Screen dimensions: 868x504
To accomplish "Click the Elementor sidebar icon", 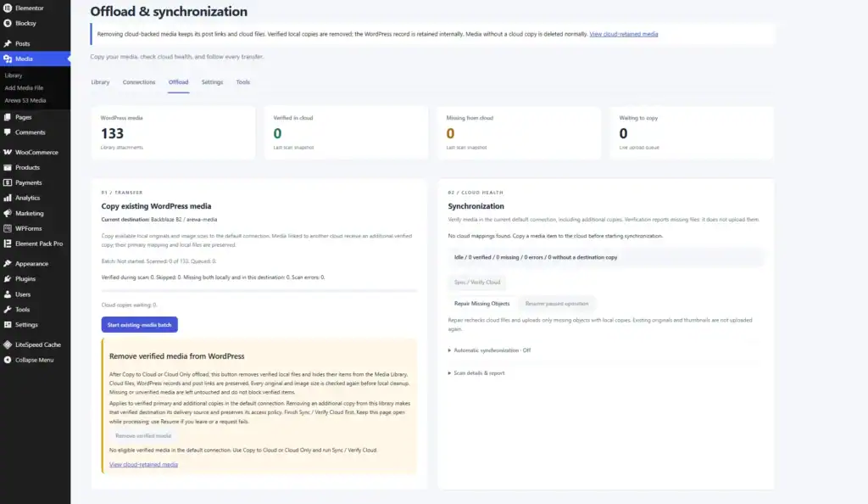I will [7, 8].
